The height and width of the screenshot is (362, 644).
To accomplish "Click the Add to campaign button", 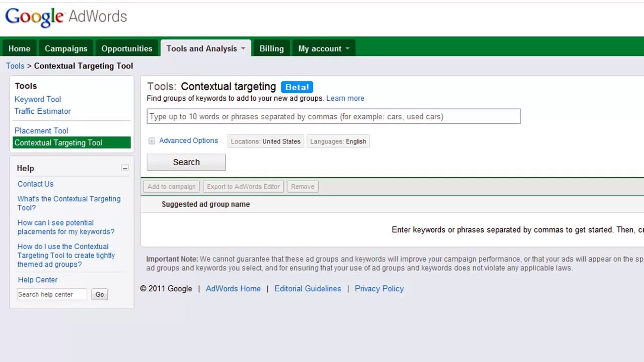I will 171,186.
